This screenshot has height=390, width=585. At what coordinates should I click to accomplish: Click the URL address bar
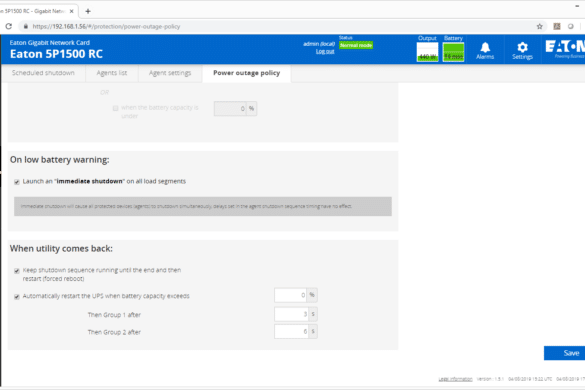tap(280, 26)
